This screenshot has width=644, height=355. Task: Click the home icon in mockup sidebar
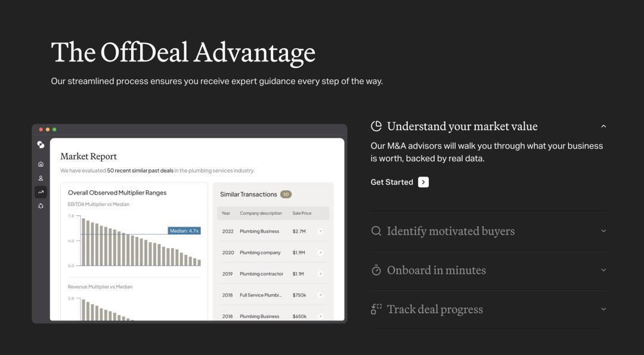41,164
